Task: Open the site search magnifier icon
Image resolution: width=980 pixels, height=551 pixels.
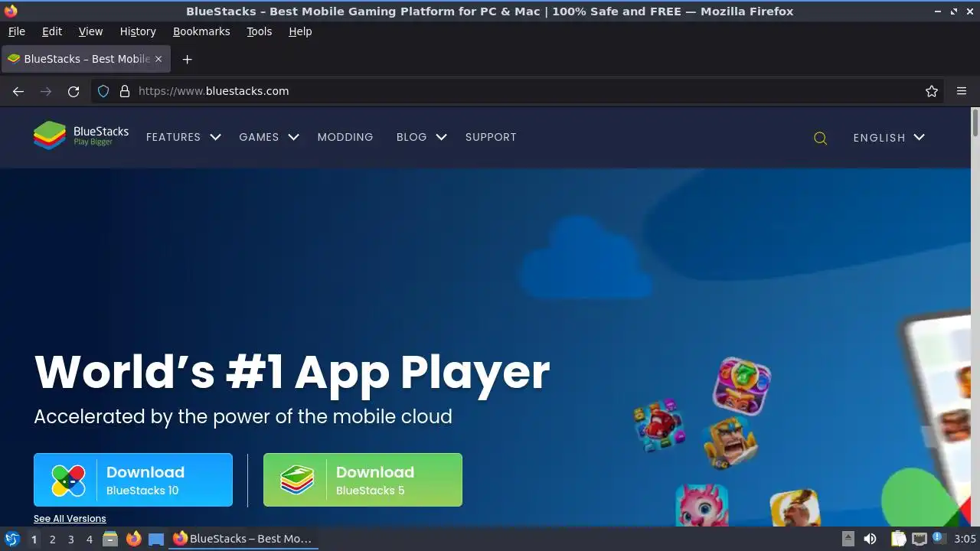Action: point(820,138)
